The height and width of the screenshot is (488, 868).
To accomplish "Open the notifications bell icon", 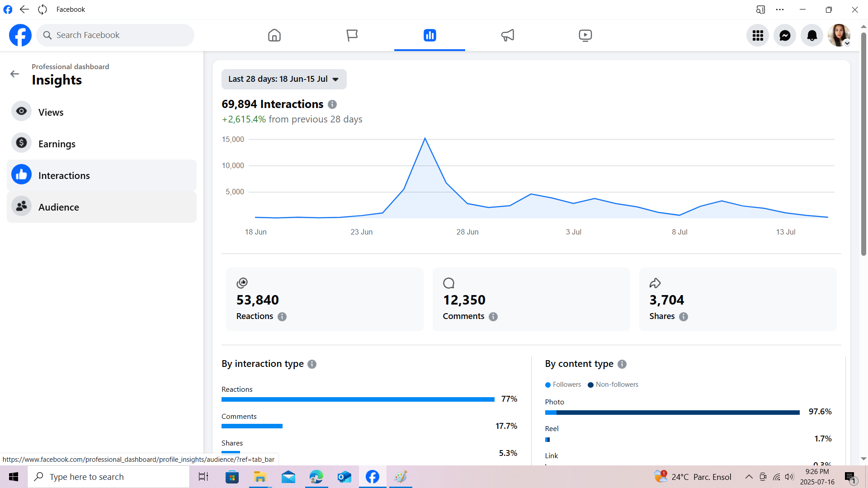I will [812, 35].
